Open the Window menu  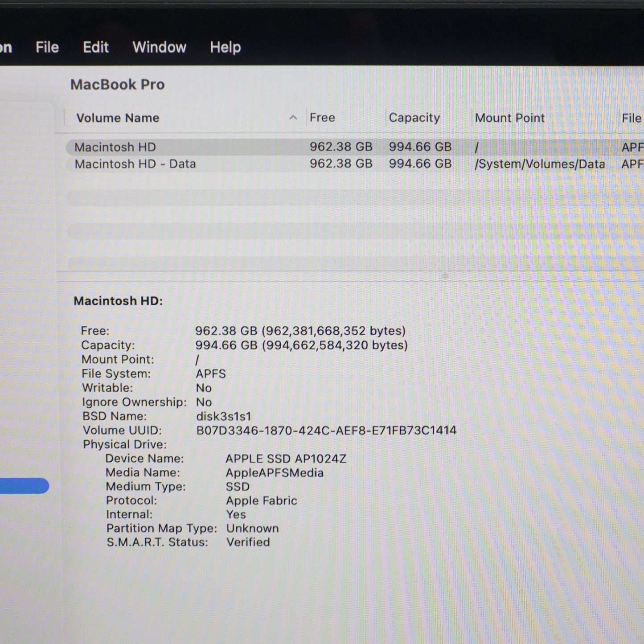tap(159, 47)
